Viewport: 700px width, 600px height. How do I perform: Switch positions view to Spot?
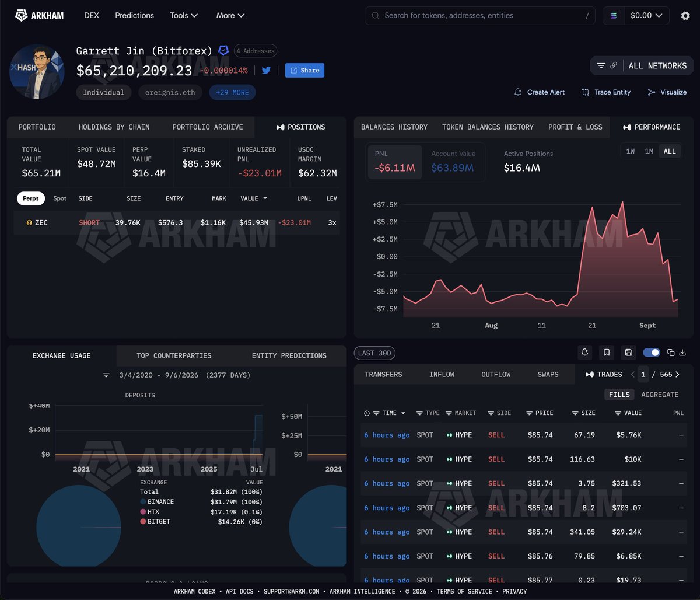[x=60, y=198]
